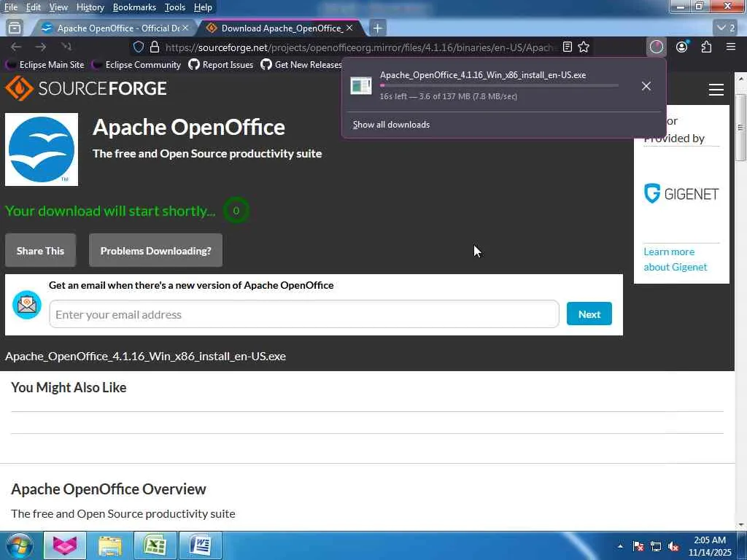Open the Firefox View icon left of tabs
The width and height of the screenshot is (747, 560).
15,28
